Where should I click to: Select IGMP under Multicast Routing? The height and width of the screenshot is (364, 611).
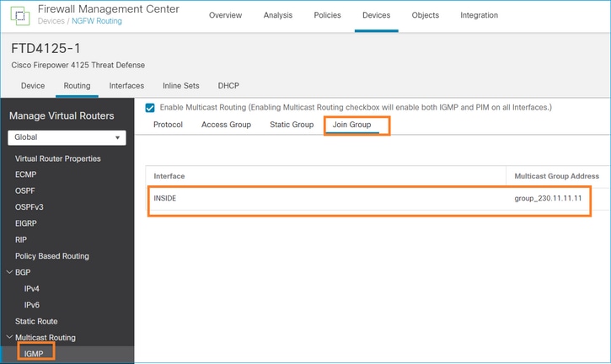[x=34, y=354]
